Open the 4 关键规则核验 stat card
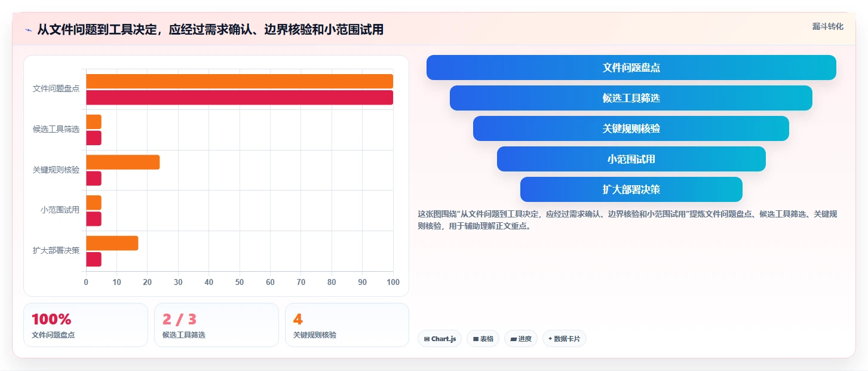 click(347, 325)
